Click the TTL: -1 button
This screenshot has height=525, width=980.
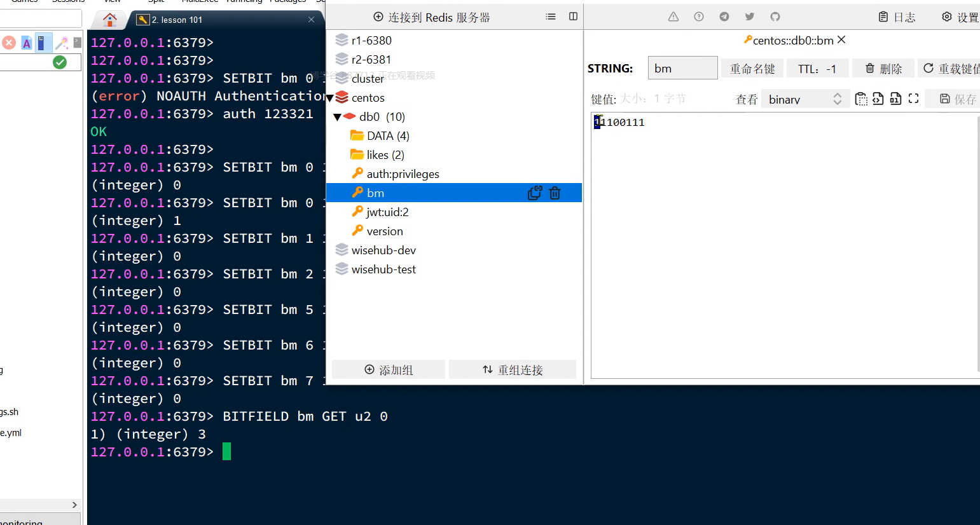pos(817,68)
